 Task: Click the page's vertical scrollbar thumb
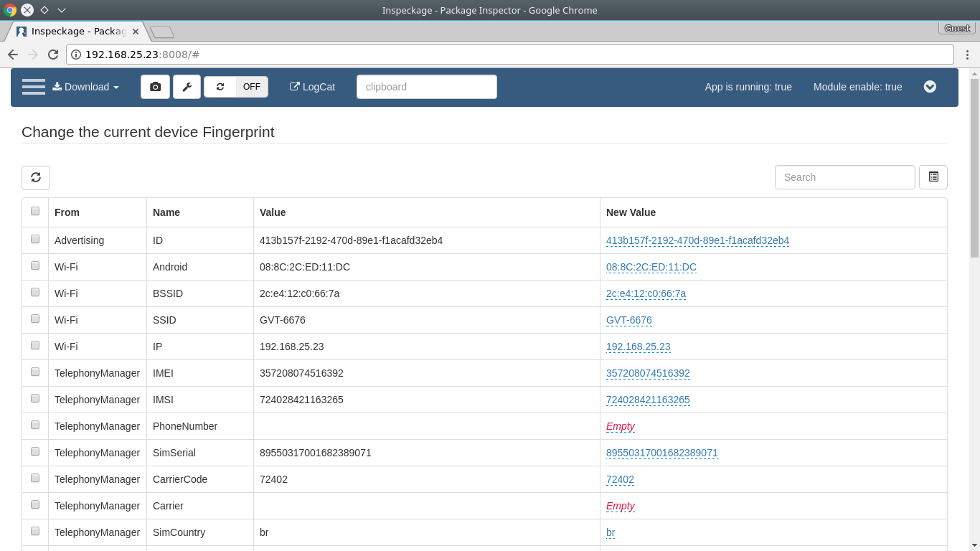(974, 168)
